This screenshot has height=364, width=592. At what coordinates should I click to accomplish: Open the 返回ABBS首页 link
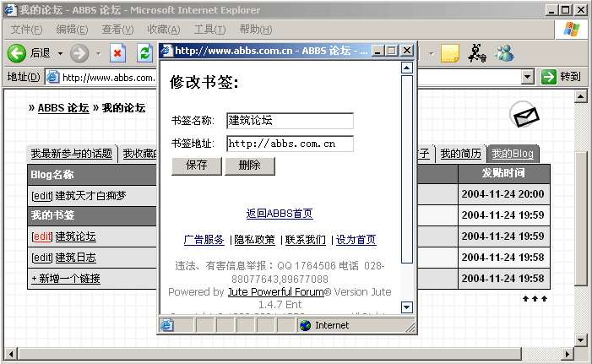coord(280,214)
